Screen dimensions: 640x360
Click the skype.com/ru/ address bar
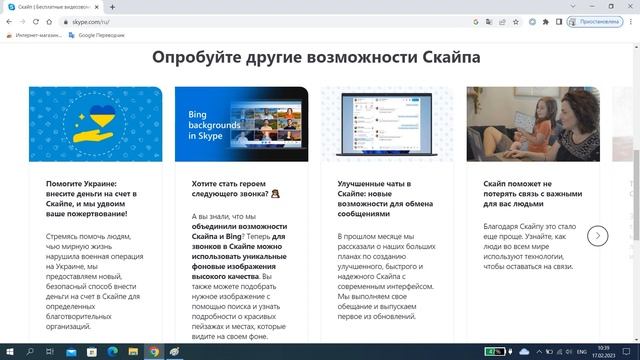click(x=265, y=22)
